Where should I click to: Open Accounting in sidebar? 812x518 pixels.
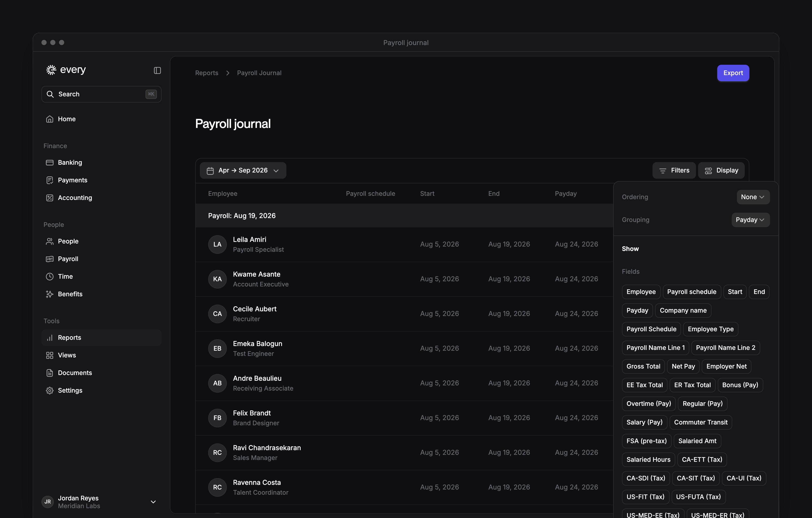click(101, 198)
